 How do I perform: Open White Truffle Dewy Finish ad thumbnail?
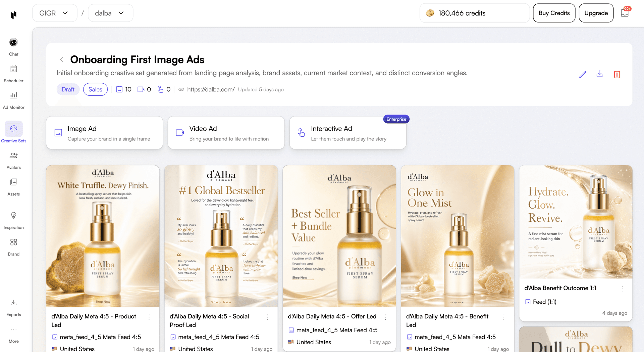coord(103,236)
